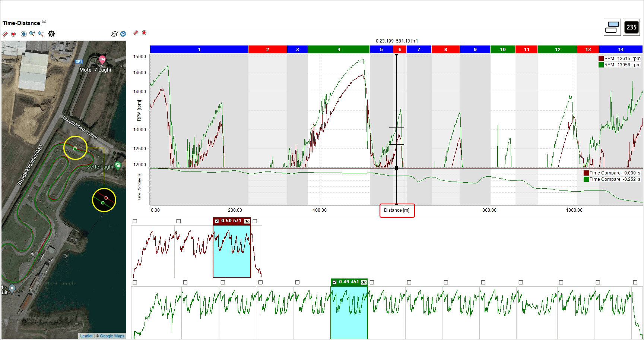This screenshot has width=644, height=340.
Task: Toggle eye visibility for 0:49.451 lap
Action: 364,282
